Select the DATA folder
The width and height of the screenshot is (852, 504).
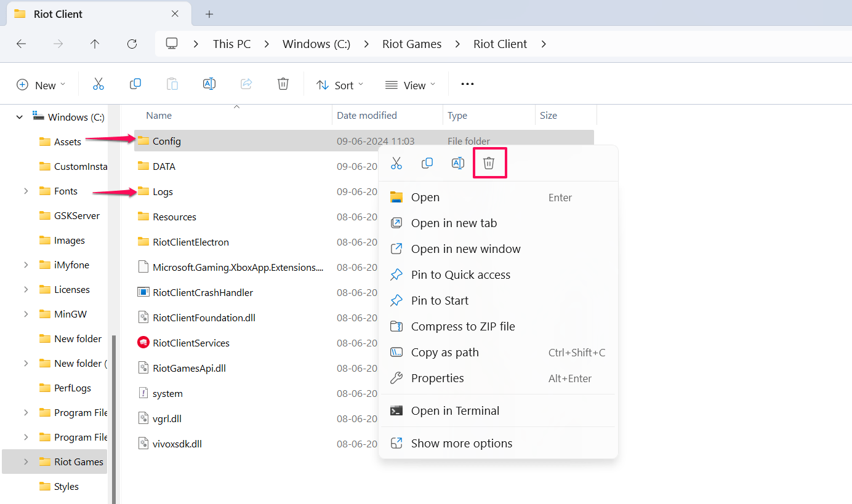[x=164, y=166]
